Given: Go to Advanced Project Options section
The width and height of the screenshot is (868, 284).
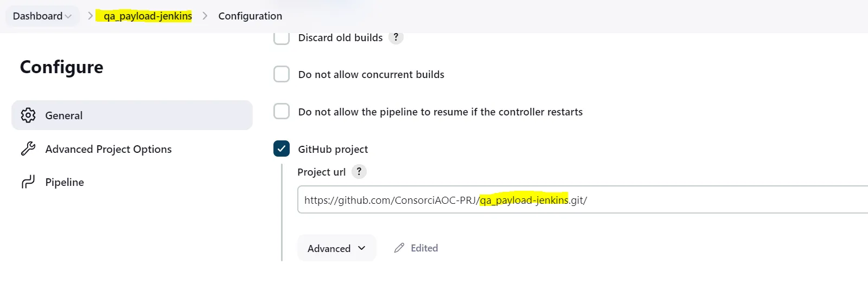Looking at the screenshot, I should (108, 149).
